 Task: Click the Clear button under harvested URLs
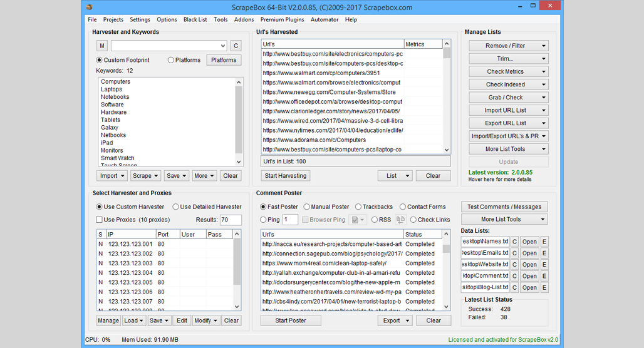433,176
